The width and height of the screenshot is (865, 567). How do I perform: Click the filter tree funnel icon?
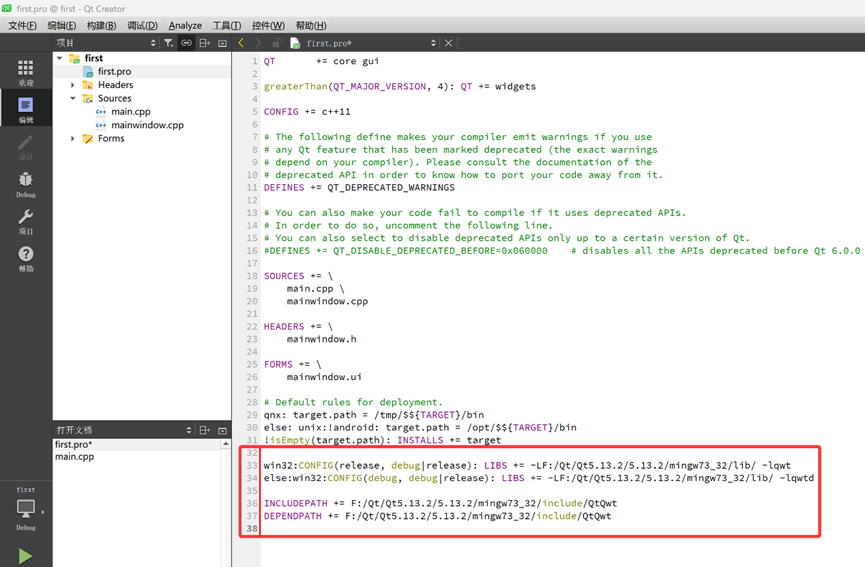pos(168,43)
